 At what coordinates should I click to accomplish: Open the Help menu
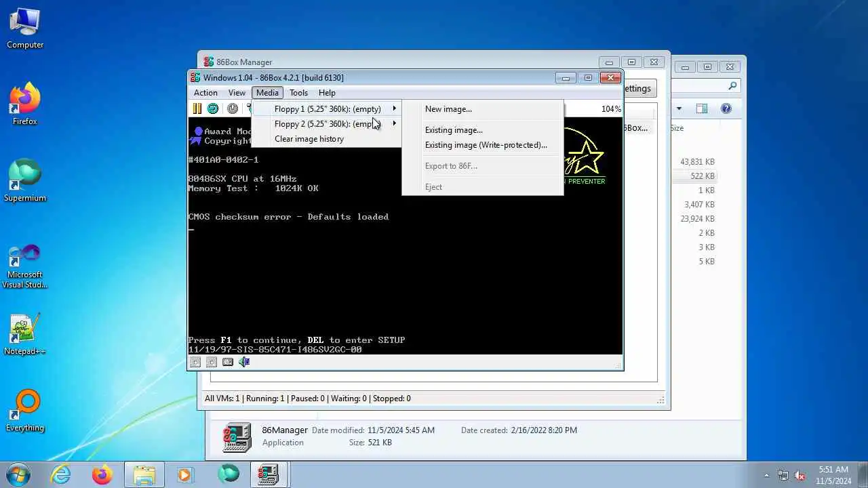(x=327, y=93)
